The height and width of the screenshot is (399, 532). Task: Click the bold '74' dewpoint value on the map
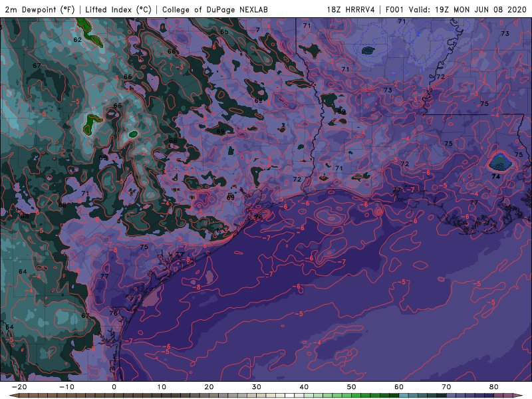(495, 176)
